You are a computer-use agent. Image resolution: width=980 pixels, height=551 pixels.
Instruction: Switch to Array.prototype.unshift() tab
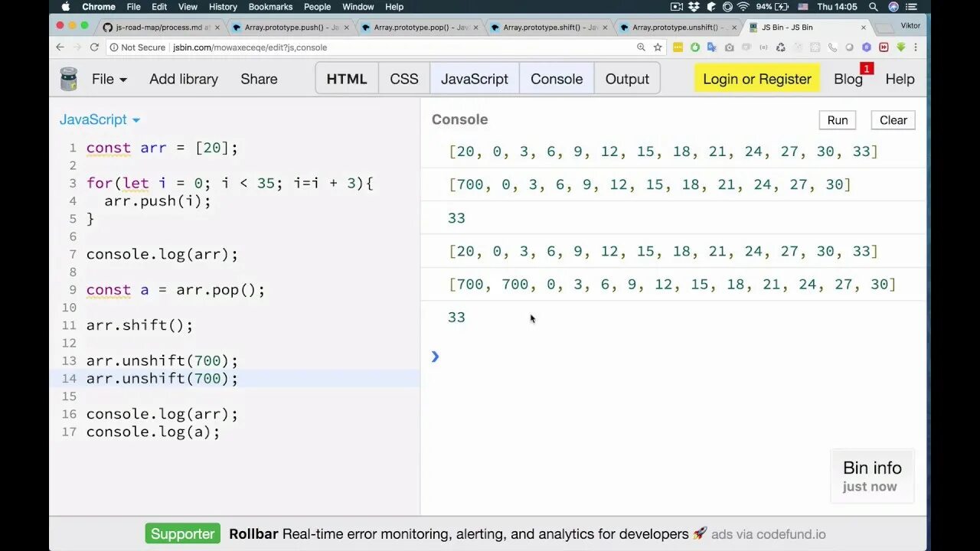(x=678, y=27)
